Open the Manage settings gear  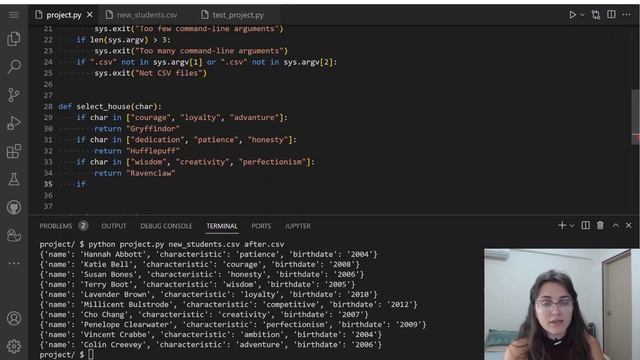(x=14, y=346)
